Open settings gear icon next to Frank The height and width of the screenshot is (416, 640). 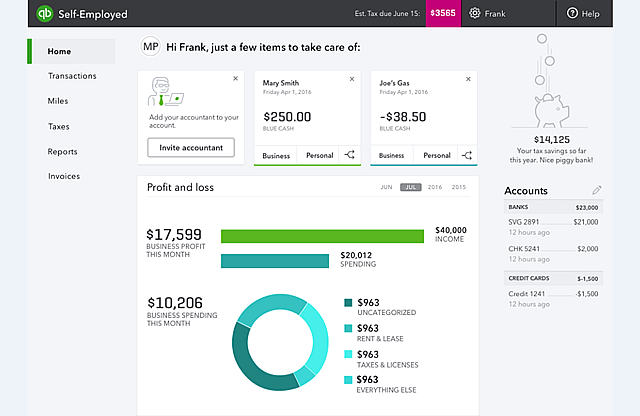tap(474, 14)
